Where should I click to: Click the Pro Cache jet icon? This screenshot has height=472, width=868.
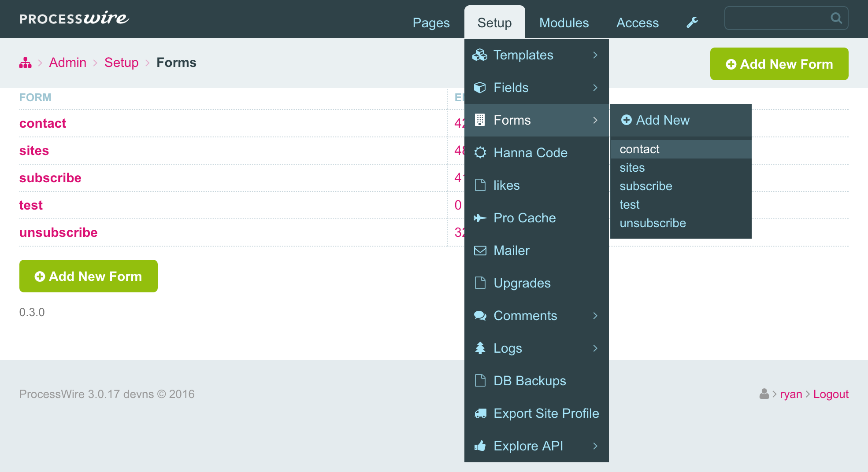tap(480, 218)
